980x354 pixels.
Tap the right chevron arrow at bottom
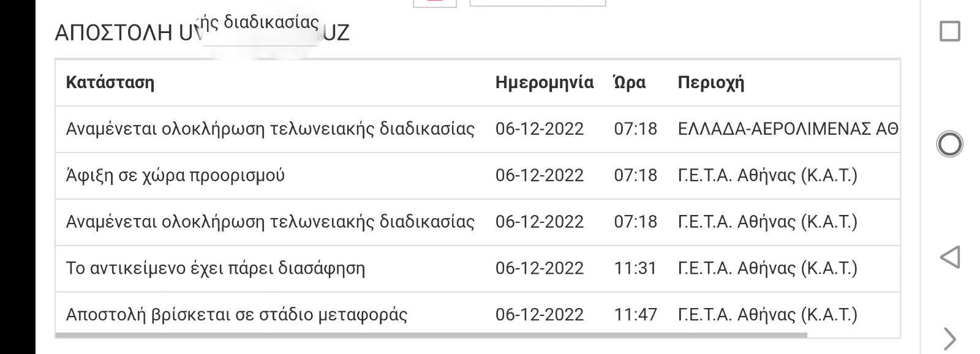(949, 339)
